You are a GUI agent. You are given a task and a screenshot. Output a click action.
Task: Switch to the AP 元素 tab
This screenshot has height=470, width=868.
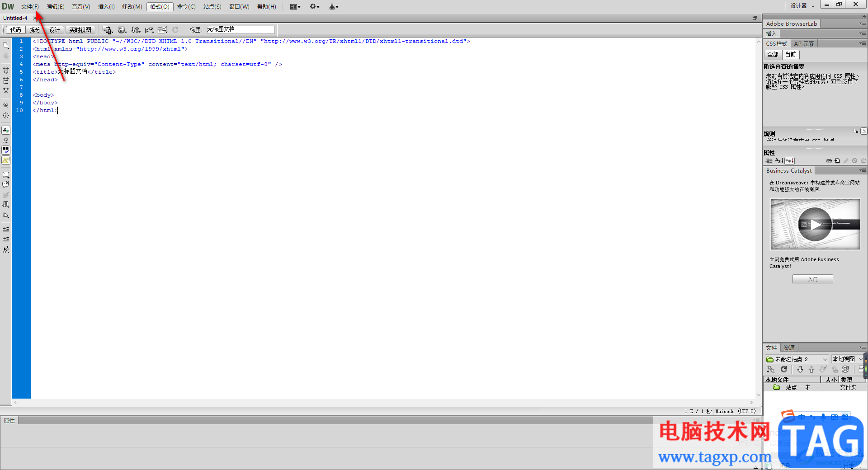(x=804, y=44)
